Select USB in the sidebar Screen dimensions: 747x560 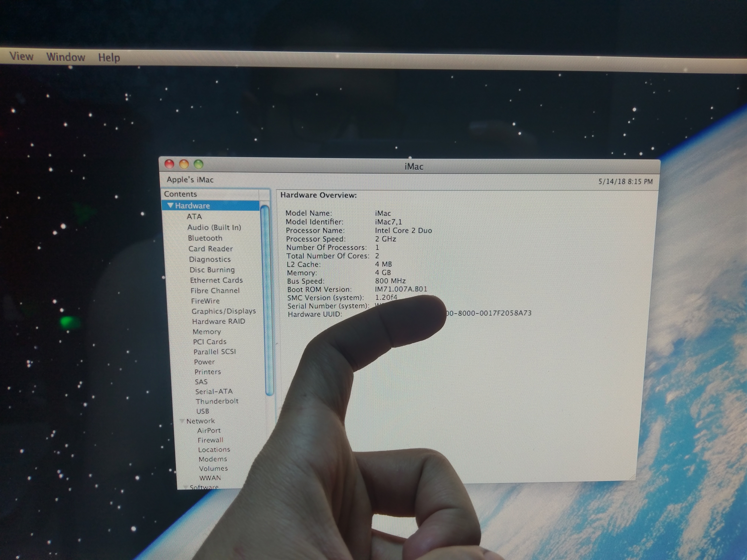[202, 411]
